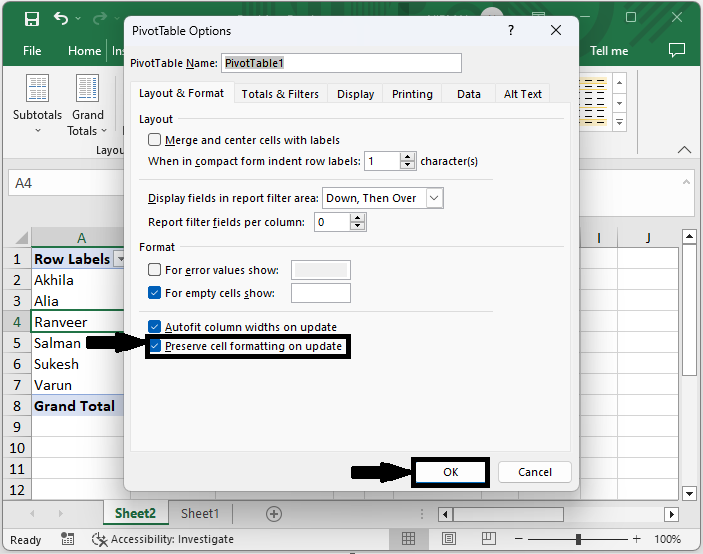Click the horizontal scrollbar thumb
The height and width of the screenshot is (554, 703).
(508, 514)
